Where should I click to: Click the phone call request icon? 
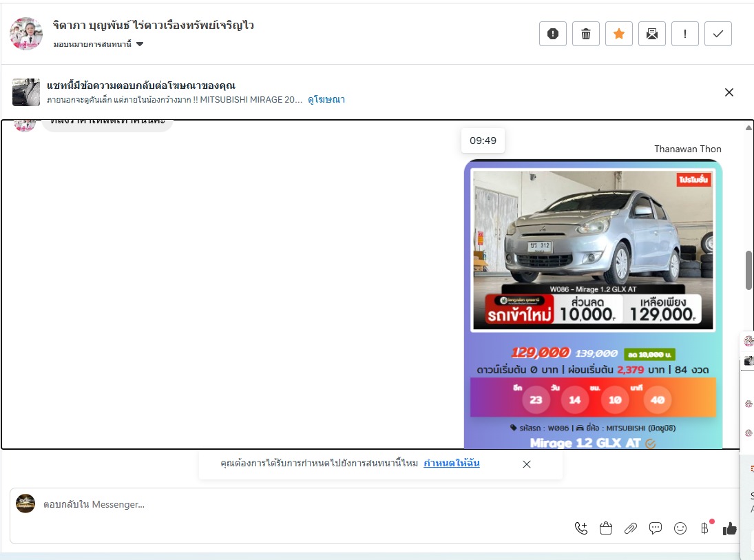[x=581, y=528]
